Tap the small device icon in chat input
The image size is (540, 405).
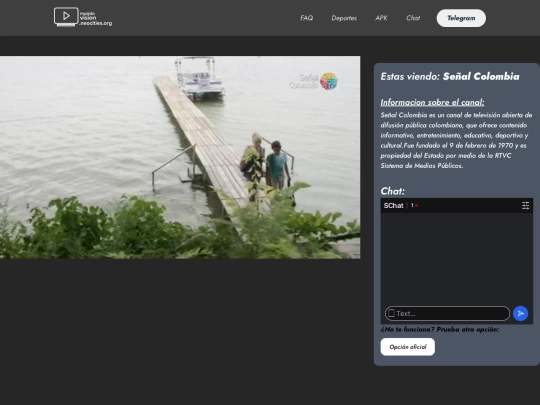tap(391, 313)
